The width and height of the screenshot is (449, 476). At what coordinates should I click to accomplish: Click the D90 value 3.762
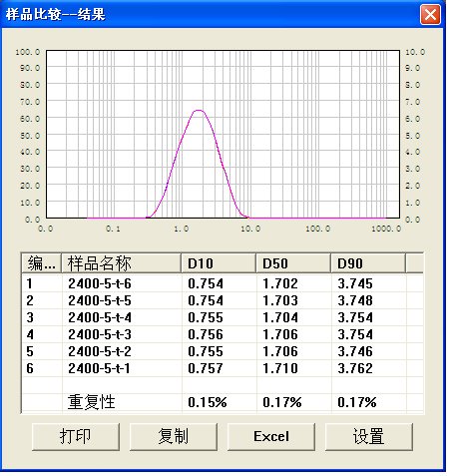pos(355,368)
